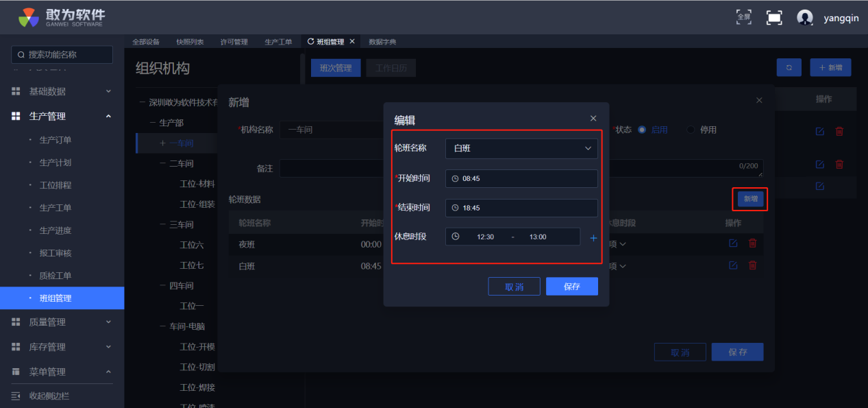Click the 搜索功能名称 search field
The image size is (868, 408).
(x=62, y=55)
